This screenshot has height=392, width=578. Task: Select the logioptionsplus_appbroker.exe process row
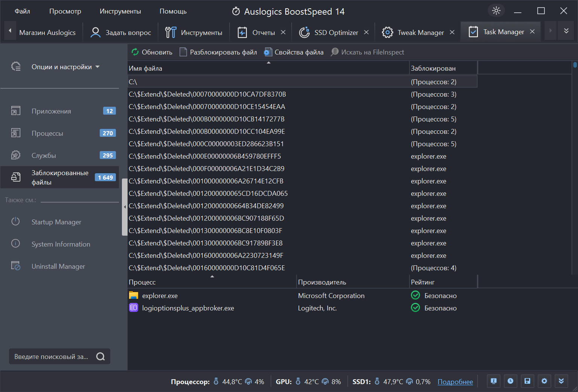(x=303, y=308)
